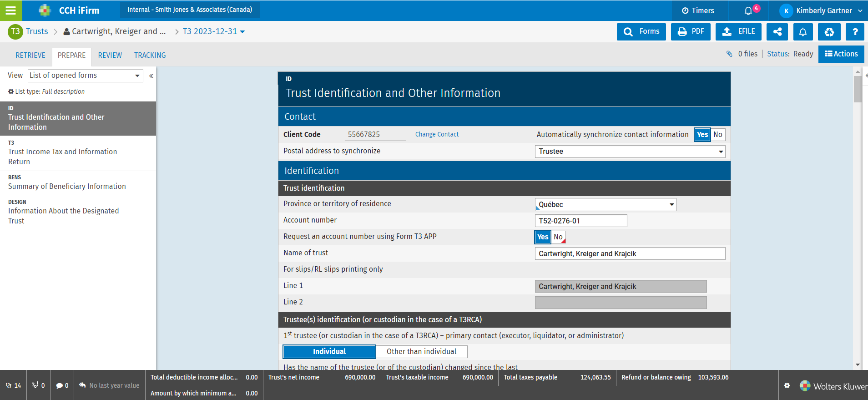The width and height of the screenshot is (868, 400).
Task: Click the Change Contact link
Action: tap(437, 135)
